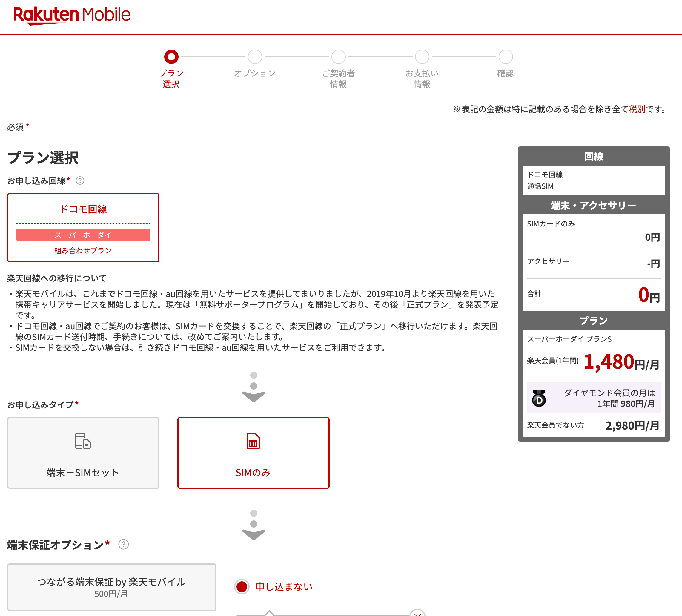
Task: Click the ダイヤモンド会員の月は banner
Action: (x=594, y=398)
